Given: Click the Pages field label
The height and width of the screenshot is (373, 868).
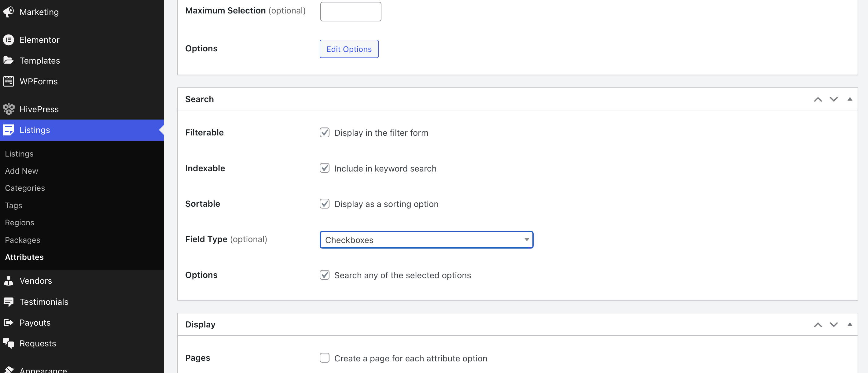Looking at the screenshot, I should (198, 358).
